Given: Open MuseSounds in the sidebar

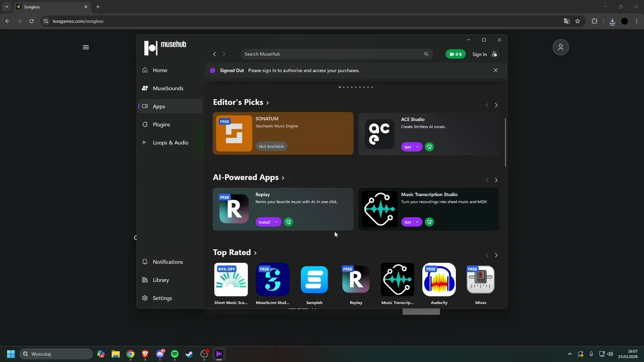Looking at the screenshot, I should click(x=171, y=88).
